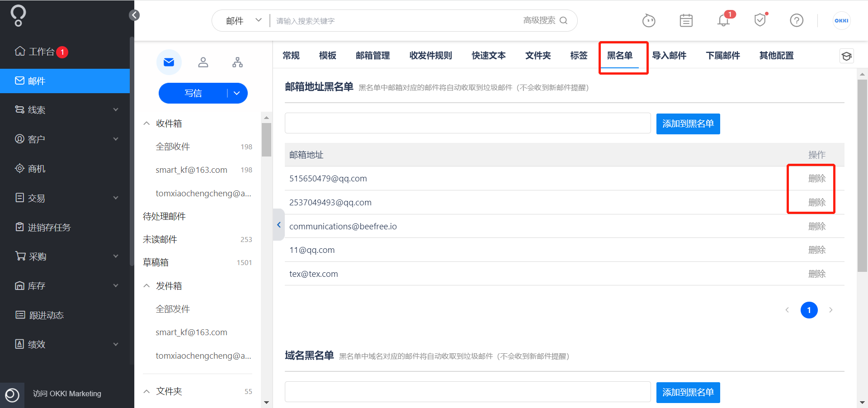
Task: Click the folder list scrollbar thumb
Action: click(x=266, y=140)
